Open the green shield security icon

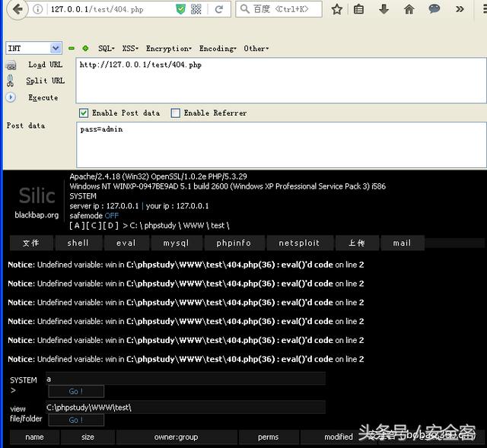(180, 9)
